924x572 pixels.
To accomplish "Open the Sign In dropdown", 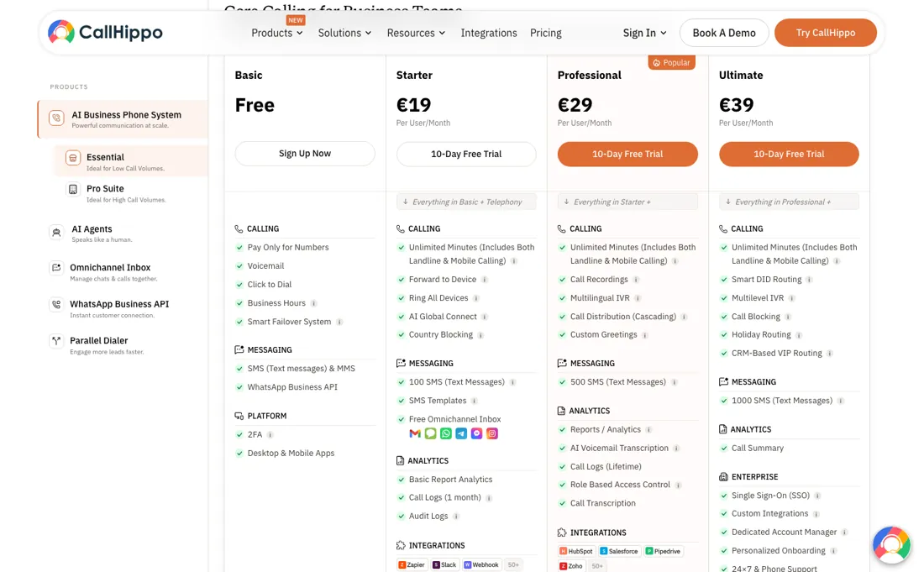I will click(644, 33).
